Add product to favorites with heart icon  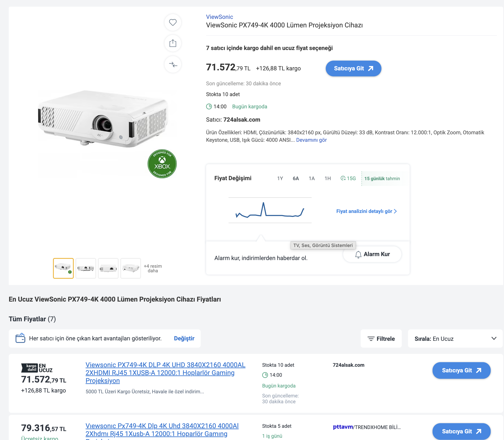(x=173, y=22)
